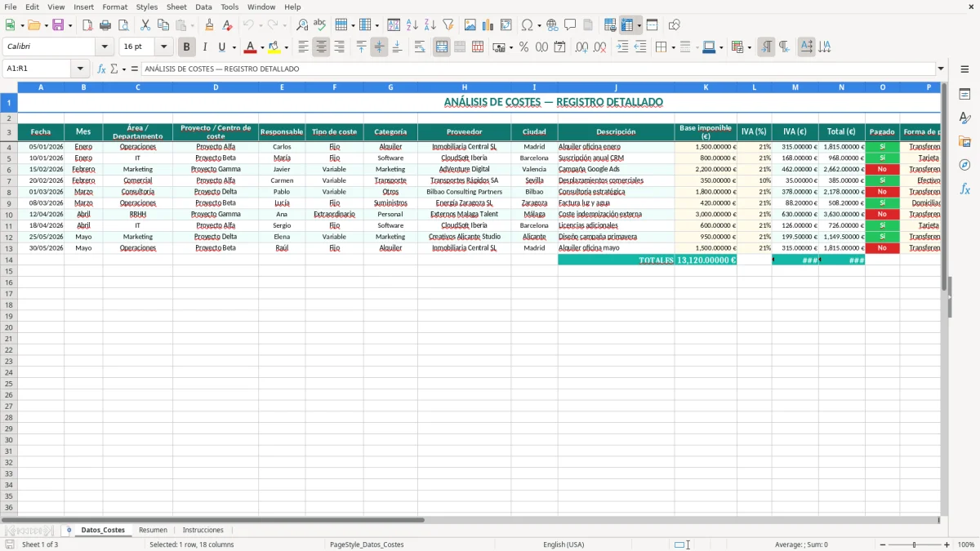Screen dimensions: 980x551
Task: Open the Save button dropdown arrow
Action: point(70,25)
